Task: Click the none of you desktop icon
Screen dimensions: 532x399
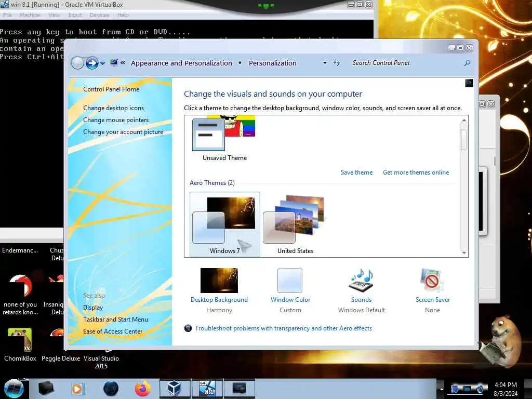Action: coord(20,286)
